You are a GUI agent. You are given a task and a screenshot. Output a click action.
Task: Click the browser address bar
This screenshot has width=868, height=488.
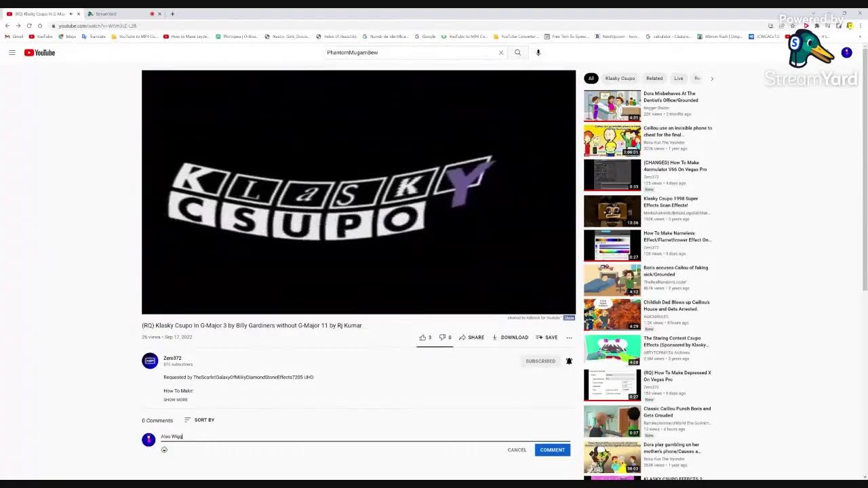[x=407, y=26]
